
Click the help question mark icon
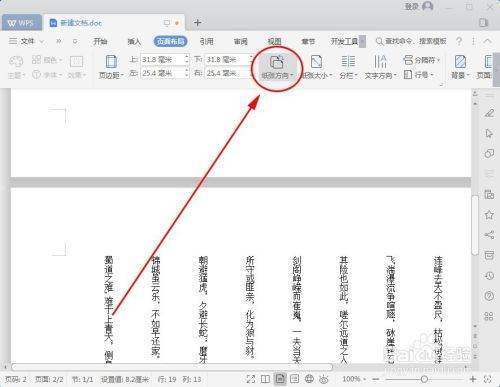pyautogui.click(x=459, y=41)
